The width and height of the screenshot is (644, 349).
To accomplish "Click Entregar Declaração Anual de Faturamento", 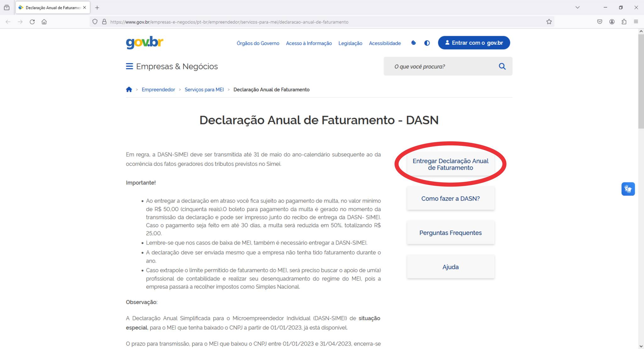I will pos(450,164).
